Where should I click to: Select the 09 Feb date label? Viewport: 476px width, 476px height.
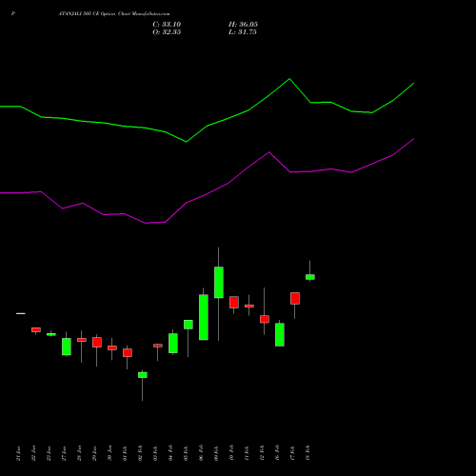point(216,453)
